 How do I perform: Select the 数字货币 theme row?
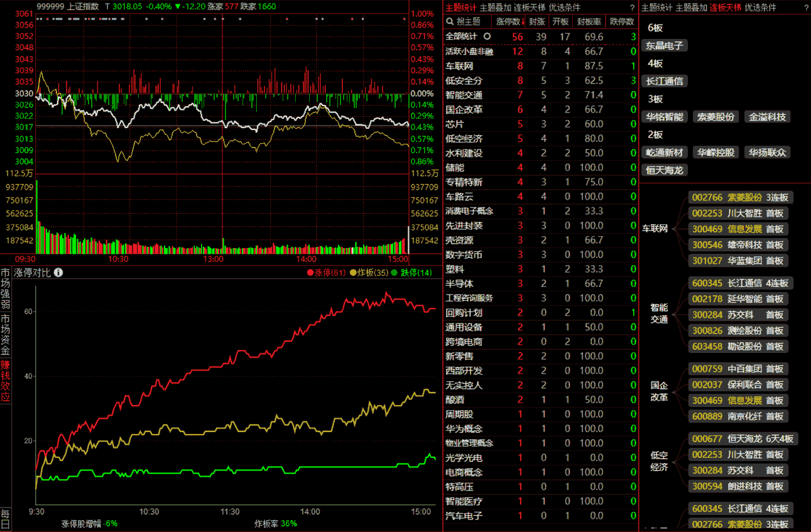(541, 254)
